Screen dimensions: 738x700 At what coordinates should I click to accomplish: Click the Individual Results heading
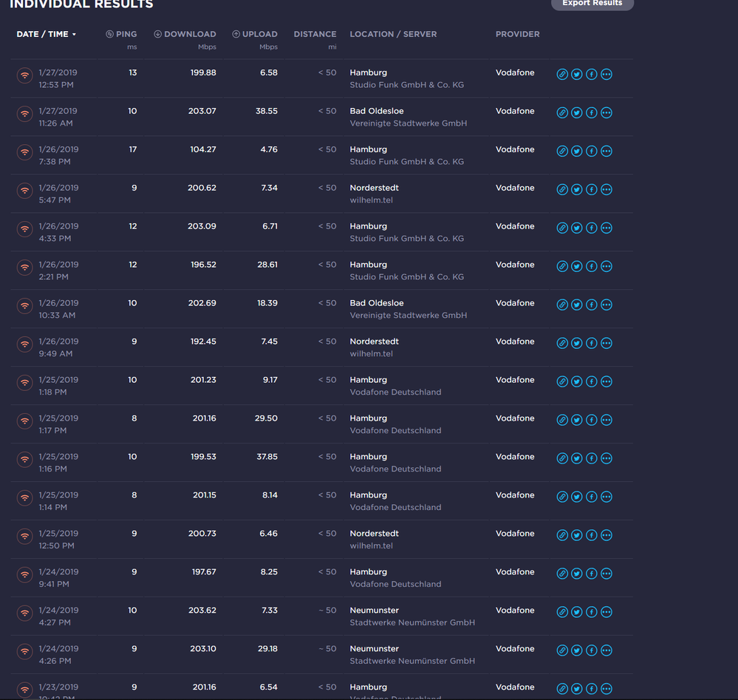81,4
